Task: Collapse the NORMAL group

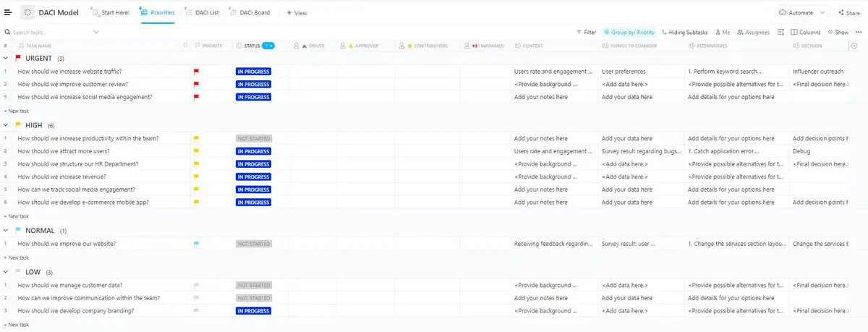Action: click(7, 231)
